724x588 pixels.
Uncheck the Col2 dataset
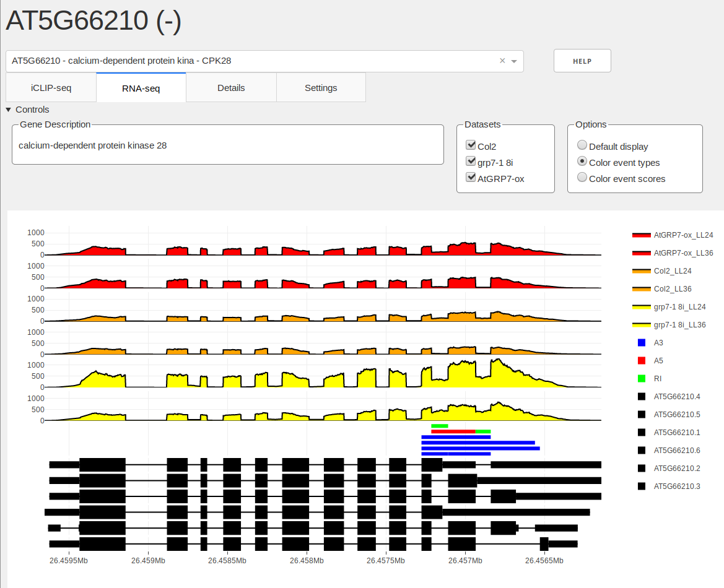click(x=471, y=145)
